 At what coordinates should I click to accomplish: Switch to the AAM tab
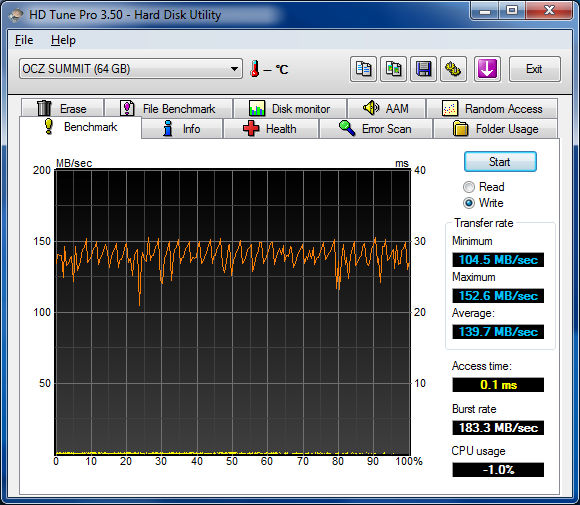coord(387,108)
